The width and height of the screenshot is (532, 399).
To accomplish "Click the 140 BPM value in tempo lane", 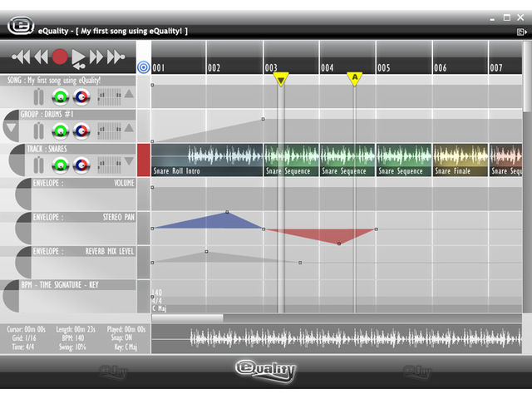I will point(157,293).
